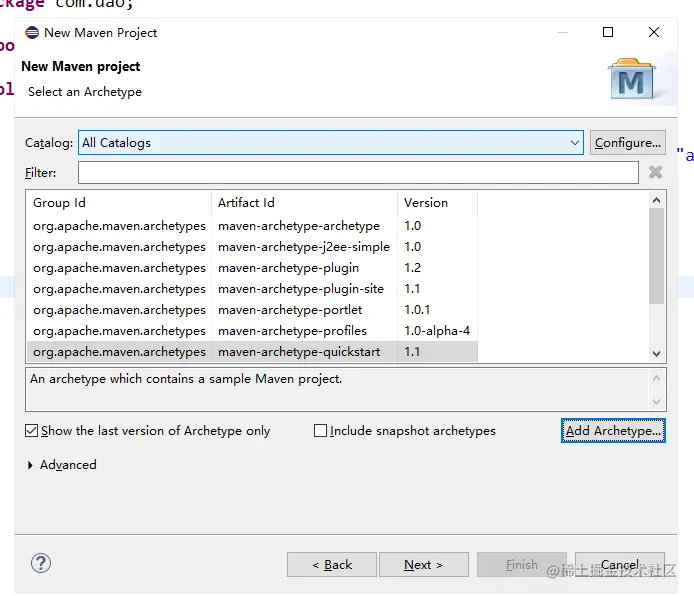This screenshot has height=596, width=694.
Task: Focus the Filter text field
Action: [358, 173]
